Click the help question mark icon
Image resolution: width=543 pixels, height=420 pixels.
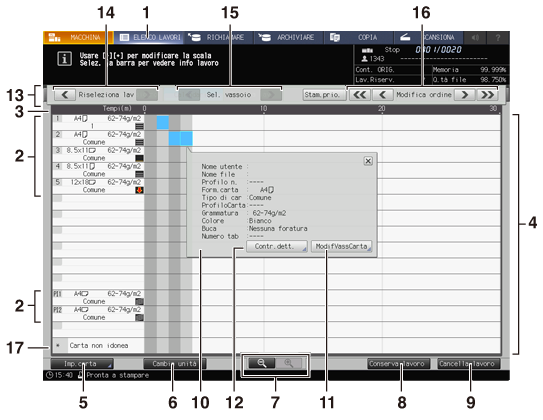498,37
